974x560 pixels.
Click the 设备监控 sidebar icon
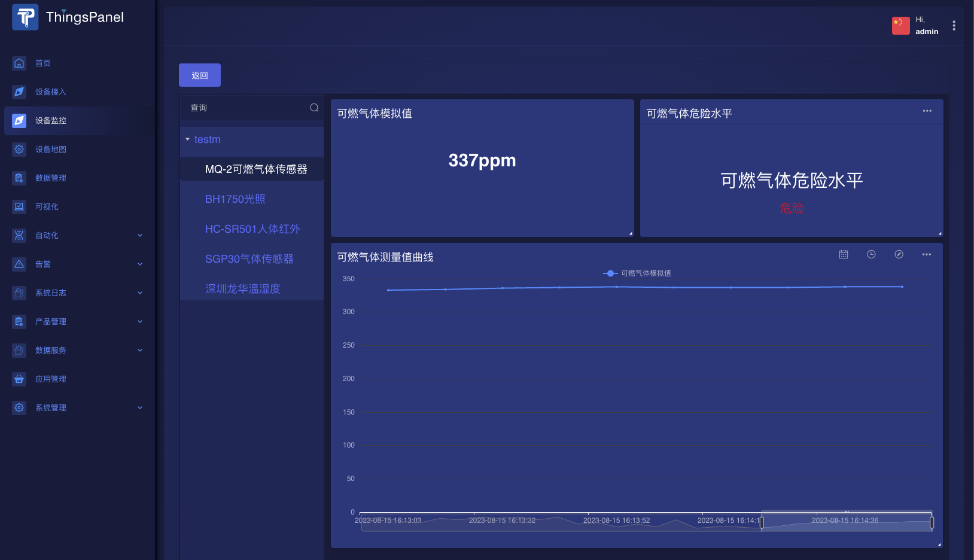(19, 120)
